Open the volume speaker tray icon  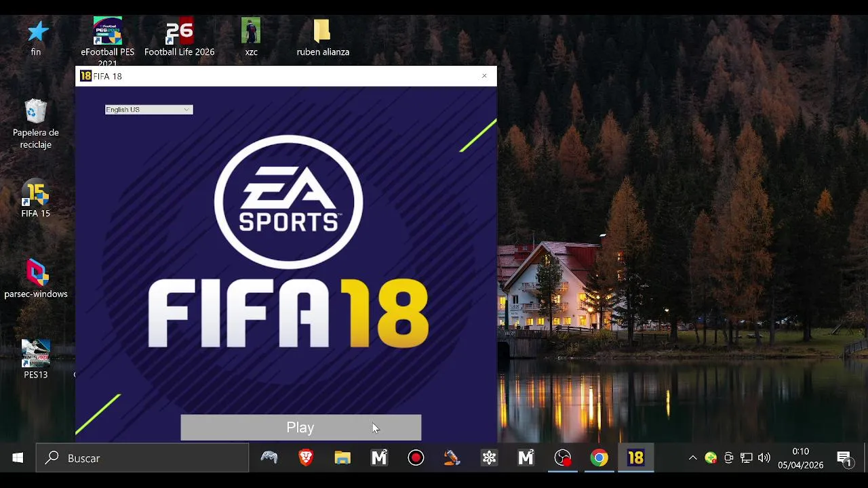pos(764,458)
